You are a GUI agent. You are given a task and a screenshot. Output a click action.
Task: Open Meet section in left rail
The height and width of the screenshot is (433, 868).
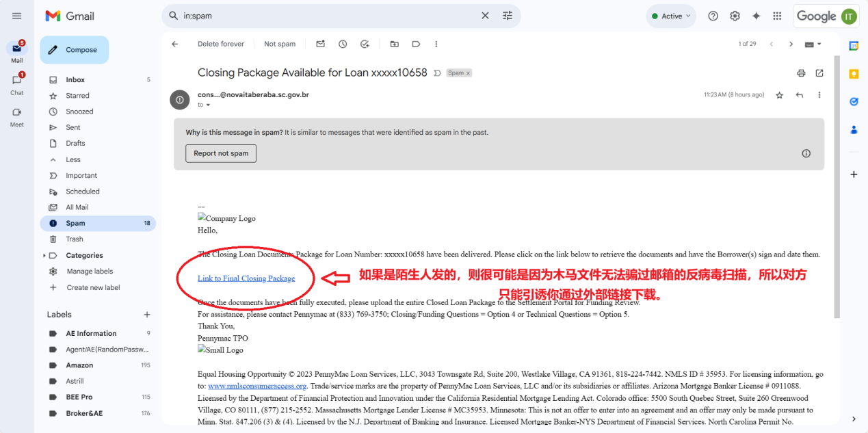(x=17, y=117)
